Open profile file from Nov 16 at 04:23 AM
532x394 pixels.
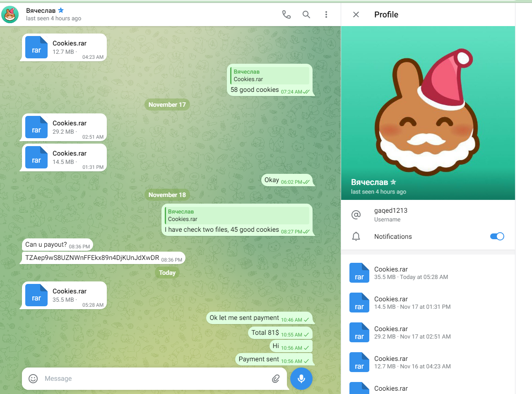coord(428,362)
